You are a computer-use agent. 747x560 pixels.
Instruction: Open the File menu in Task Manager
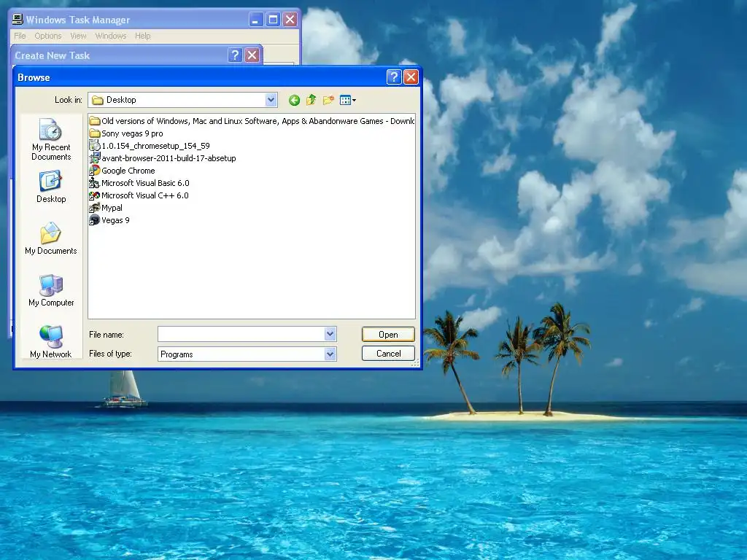coord(20,36)
